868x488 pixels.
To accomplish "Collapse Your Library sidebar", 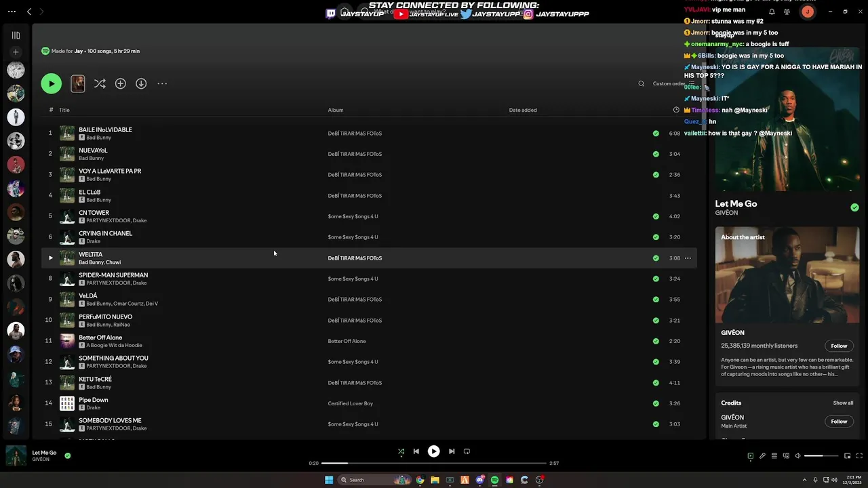I will (16, 35).
